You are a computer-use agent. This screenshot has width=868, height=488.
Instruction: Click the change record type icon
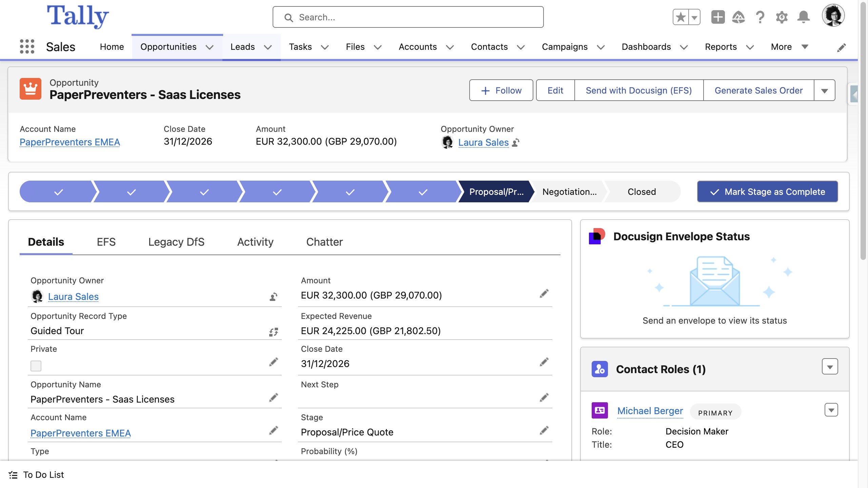coord(273,332)
